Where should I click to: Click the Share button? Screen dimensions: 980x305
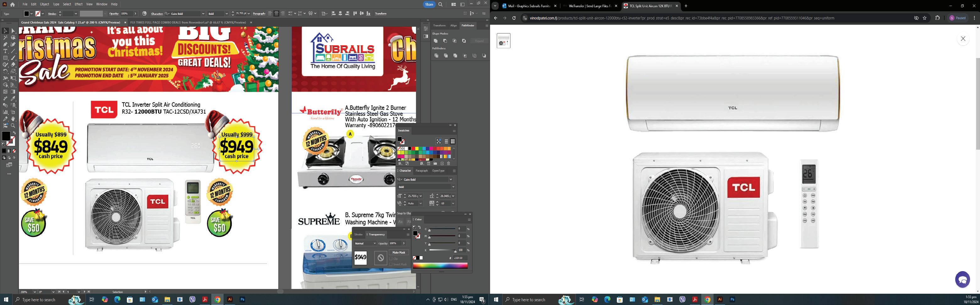[x=429, y=5]
